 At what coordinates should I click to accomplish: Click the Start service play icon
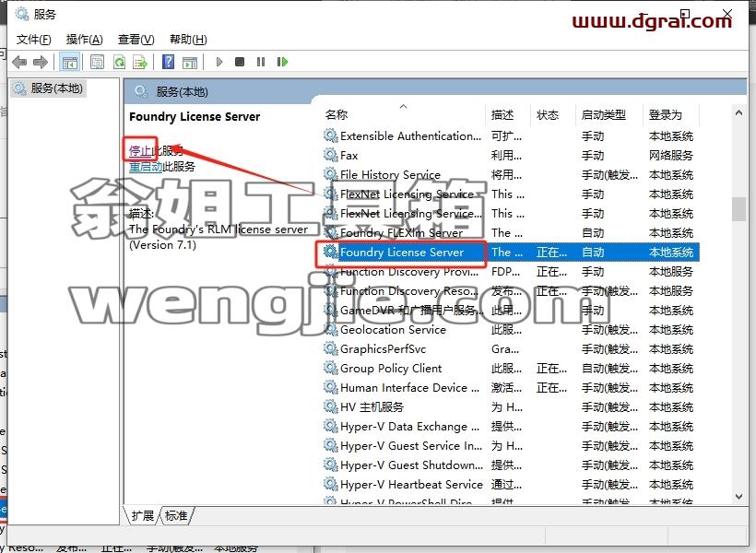coord(219,62)
